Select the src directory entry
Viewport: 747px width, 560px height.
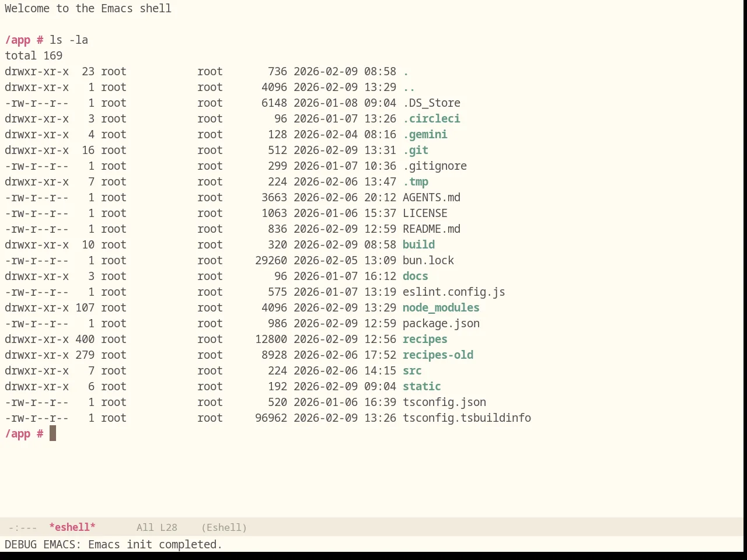412,370
